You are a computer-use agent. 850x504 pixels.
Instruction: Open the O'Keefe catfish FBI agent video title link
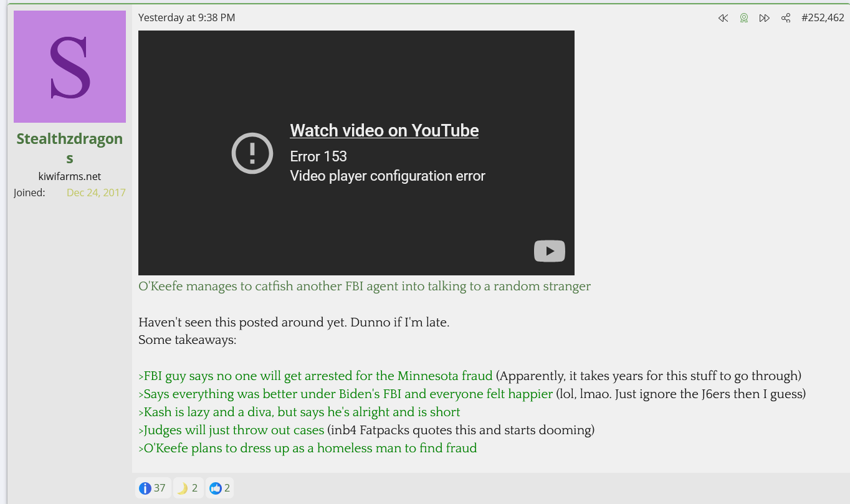pos(364,287)
